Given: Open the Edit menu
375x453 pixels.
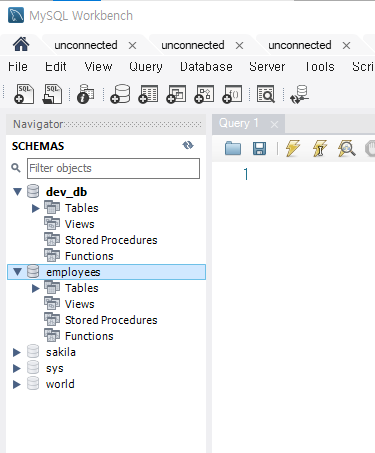Looking at the screenshot, I should (56, 66).
